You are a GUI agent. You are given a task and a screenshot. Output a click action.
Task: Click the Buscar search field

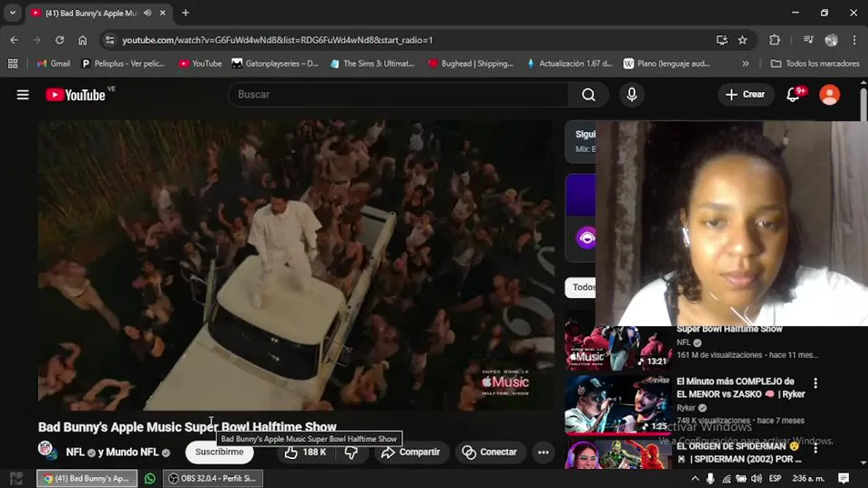[x=399, y=95]
